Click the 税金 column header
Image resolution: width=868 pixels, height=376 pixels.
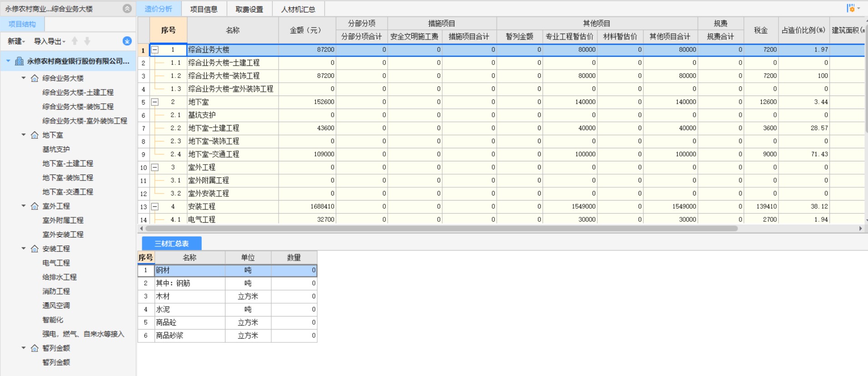[x=761, y=30]
